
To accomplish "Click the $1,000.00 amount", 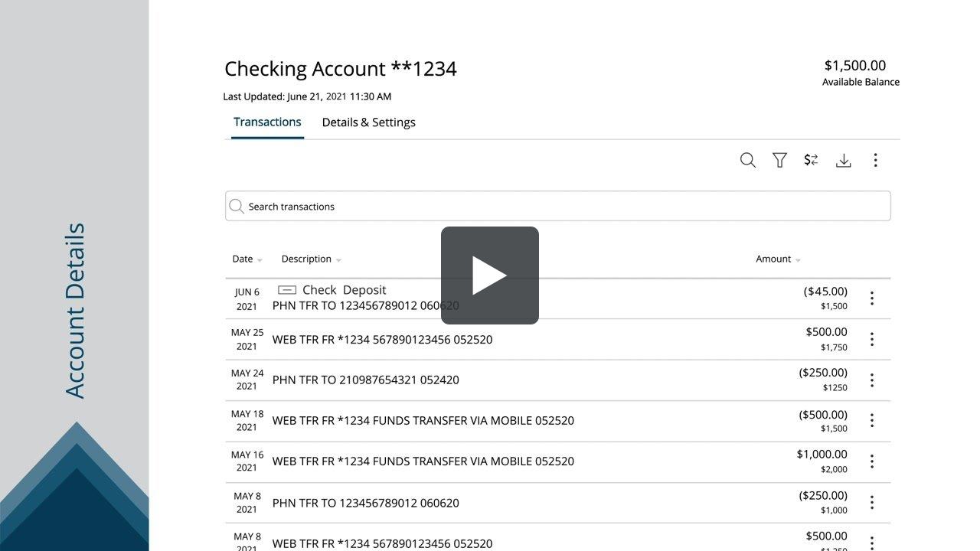I will click(822, 455).
